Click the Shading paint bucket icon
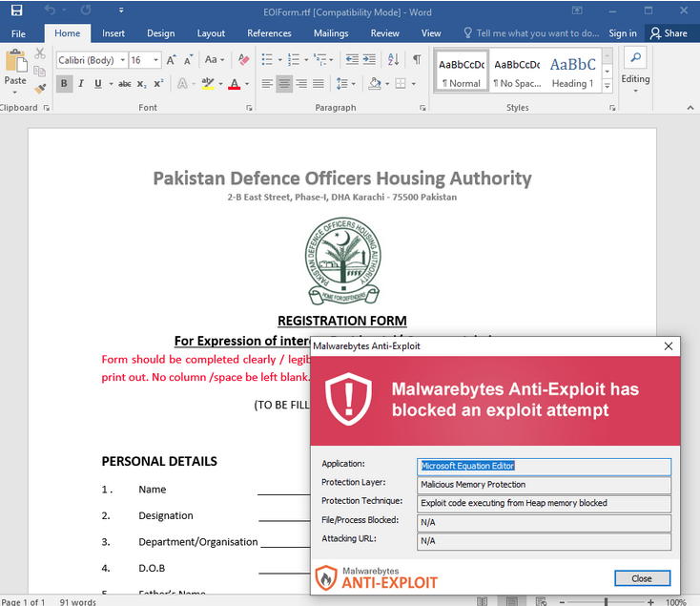This screenshot has height=606, width=700. coord(375,84)
